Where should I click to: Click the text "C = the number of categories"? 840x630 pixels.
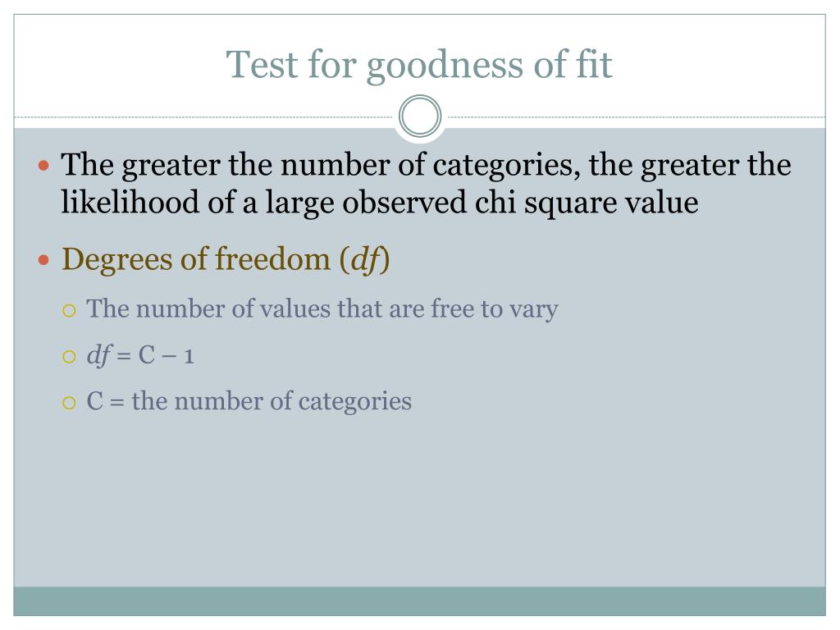pos(249,402)
